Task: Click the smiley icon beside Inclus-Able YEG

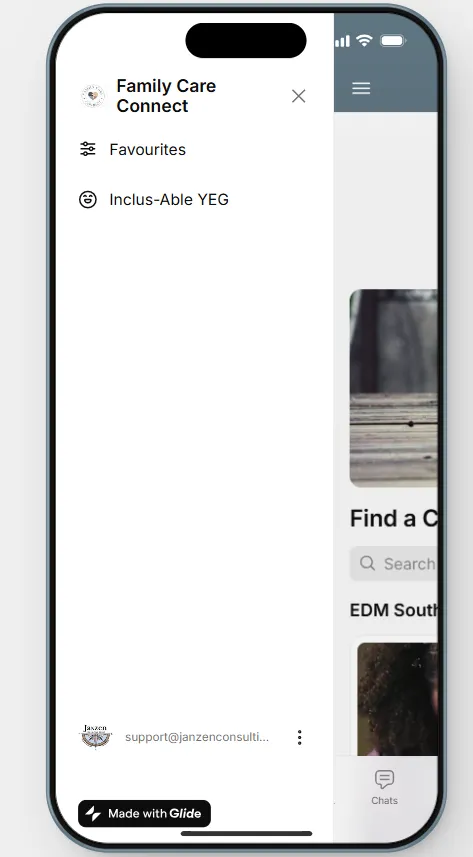Action: (87, 199)
